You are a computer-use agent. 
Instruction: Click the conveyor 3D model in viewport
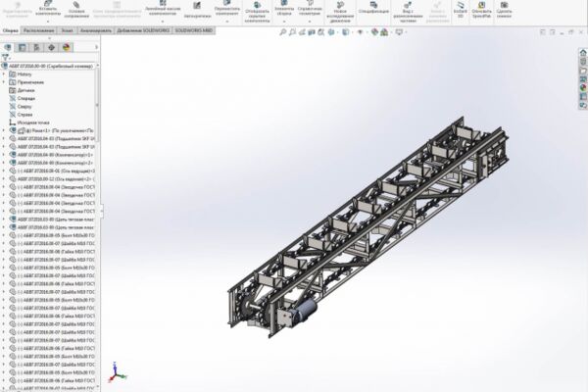[x=367, y=227]
